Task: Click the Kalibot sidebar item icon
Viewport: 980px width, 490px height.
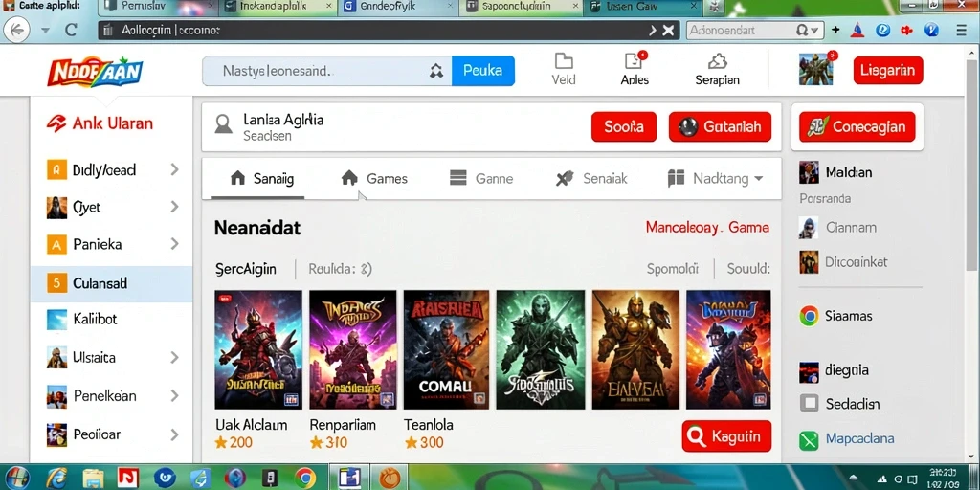Action: click(x=56, y=320)
